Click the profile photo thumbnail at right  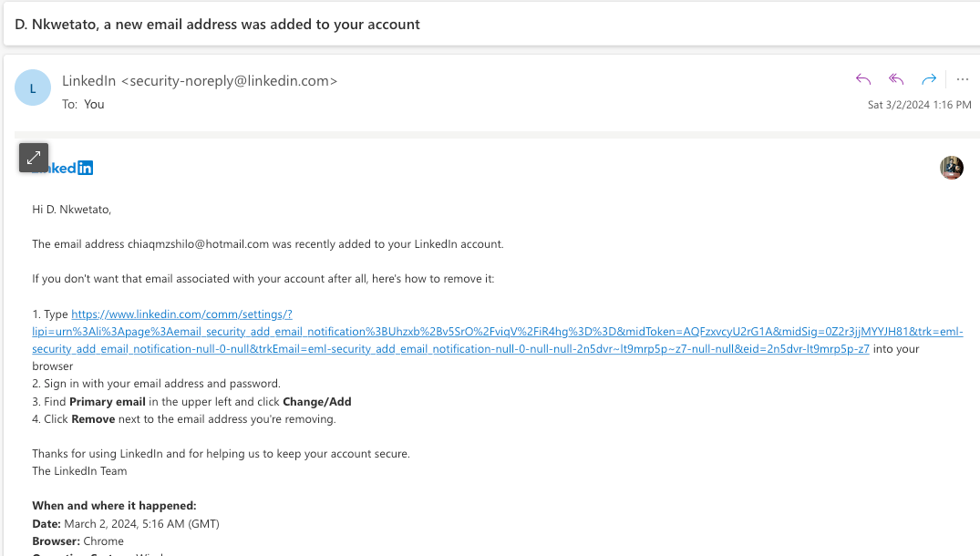(952, 168)
